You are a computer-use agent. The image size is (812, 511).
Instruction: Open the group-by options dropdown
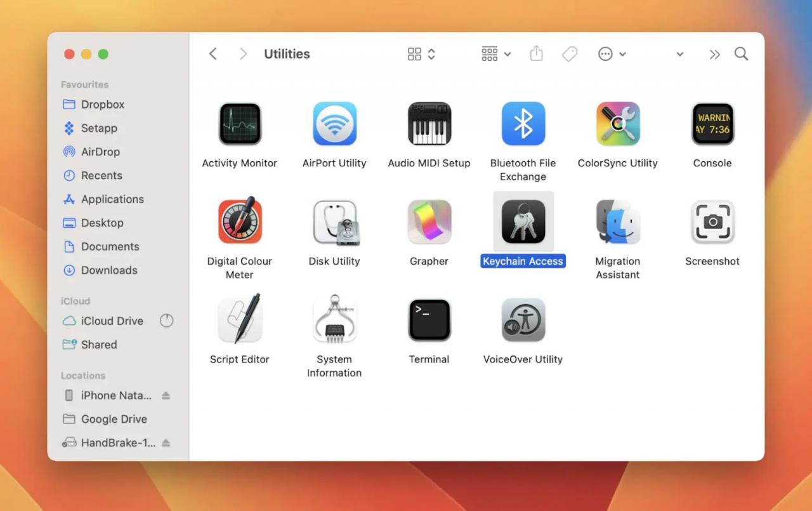click(x=496, y=54)
